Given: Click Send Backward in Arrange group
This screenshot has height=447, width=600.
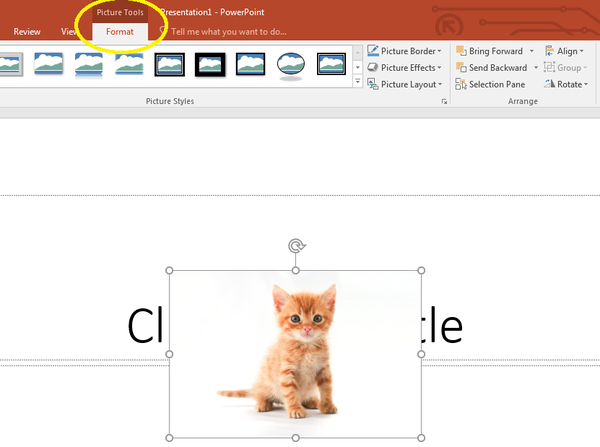Looking at the screenshot, I should 490,67.
